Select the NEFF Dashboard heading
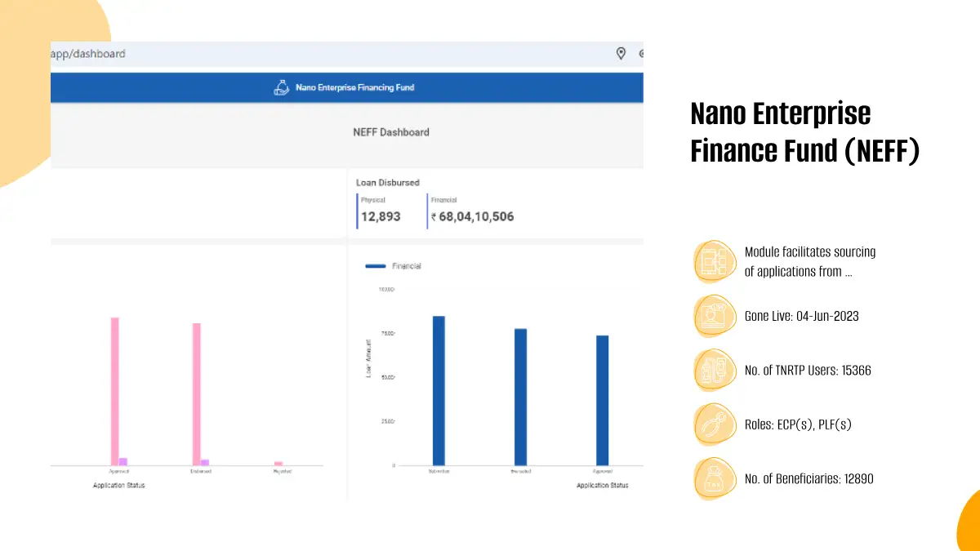 pos(390,132)
